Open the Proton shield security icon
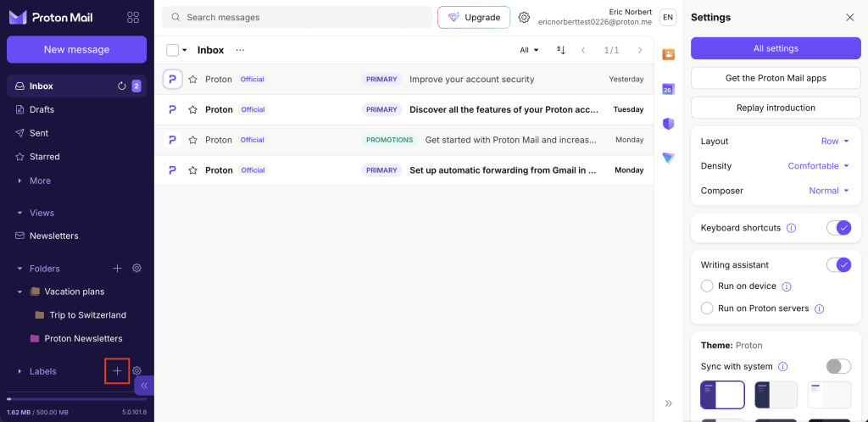Image resolution: width=868 pixels, height=422 pixels. tap(668, 124)
